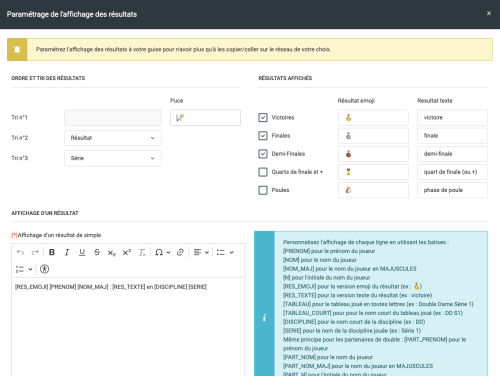Click the bulleted list icon
The image size is (500, 376).
tap(221, 252)
